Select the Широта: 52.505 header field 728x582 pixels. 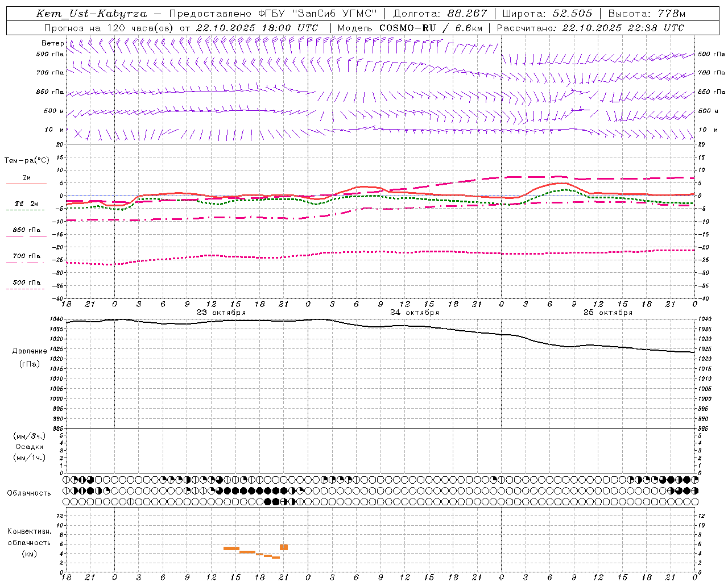tap(548, 14)
